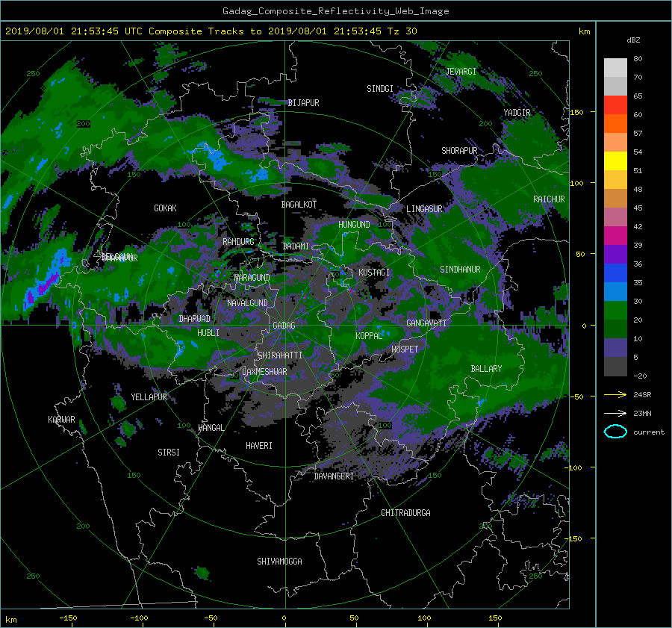The height and width of the screenshot is (628, 672).
Task: Click the cyan current-track ellipse icon
Action: click(x=615, y=432)
